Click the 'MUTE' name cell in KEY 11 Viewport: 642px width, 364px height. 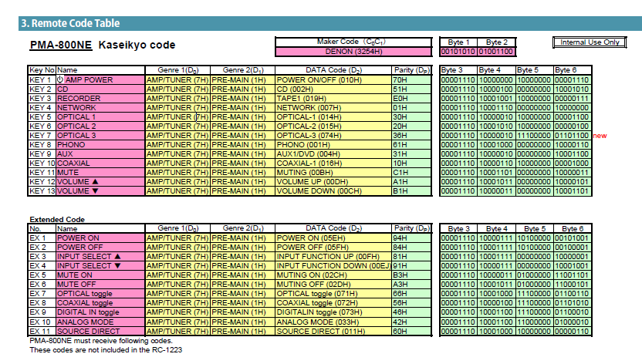click(x=100, y=172)
